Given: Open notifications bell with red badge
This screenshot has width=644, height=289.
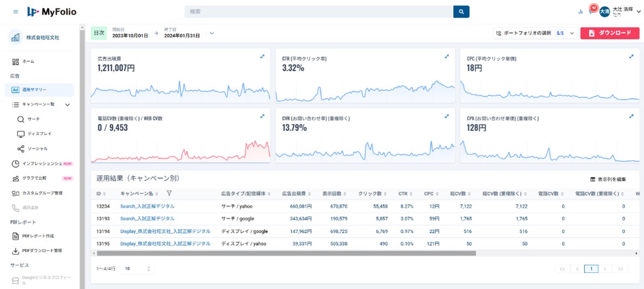Looking at the screenshot, I should click(x=592, y=11).
